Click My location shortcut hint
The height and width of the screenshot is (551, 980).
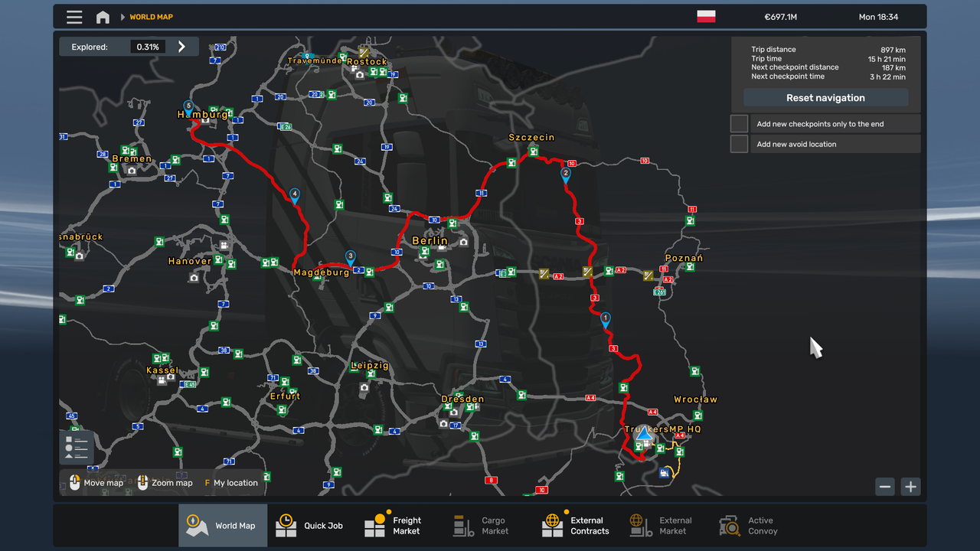click(x=231, y=483)
